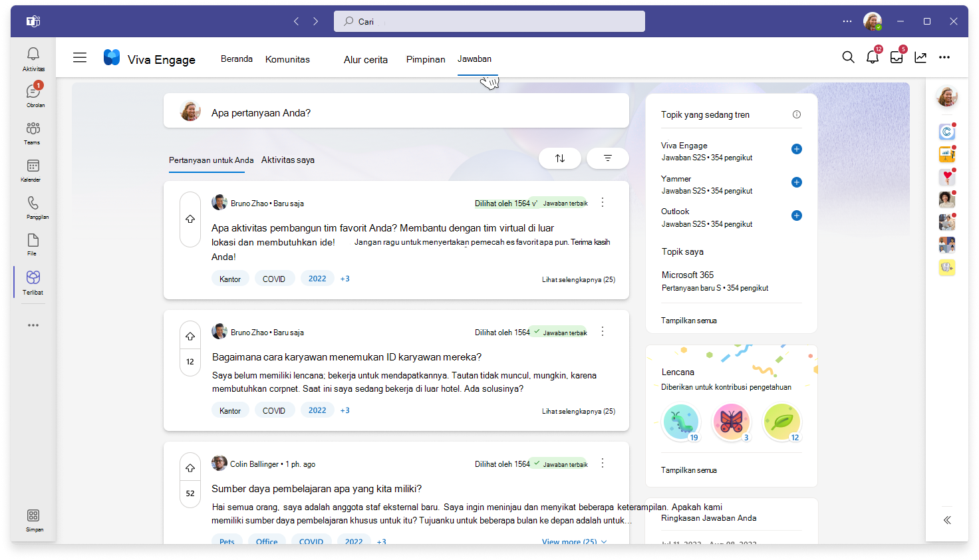Follow the Viva Engage trending topic

797,149
